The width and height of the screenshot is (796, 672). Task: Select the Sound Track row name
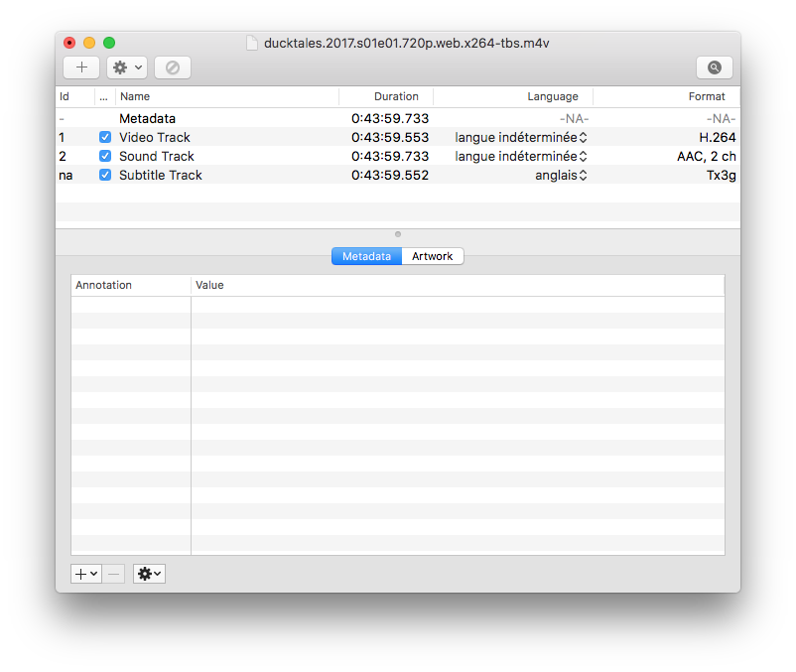[x=157, y=156]
